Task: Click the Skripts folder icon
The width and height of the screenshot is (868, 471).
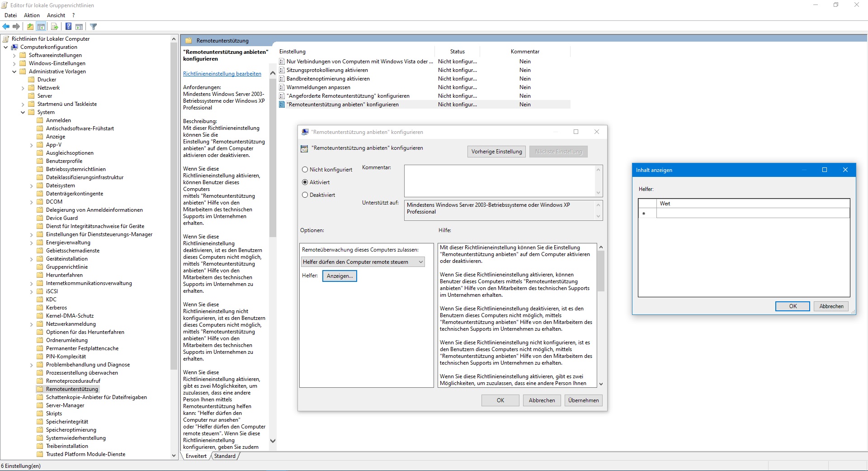Action: (x=40, y=414)
